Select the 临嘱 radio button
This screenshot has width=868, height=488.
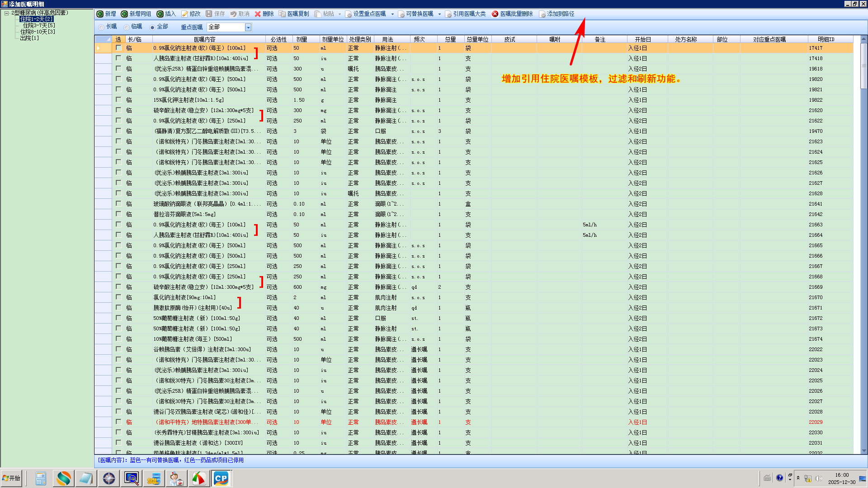[x=127, y=27]
